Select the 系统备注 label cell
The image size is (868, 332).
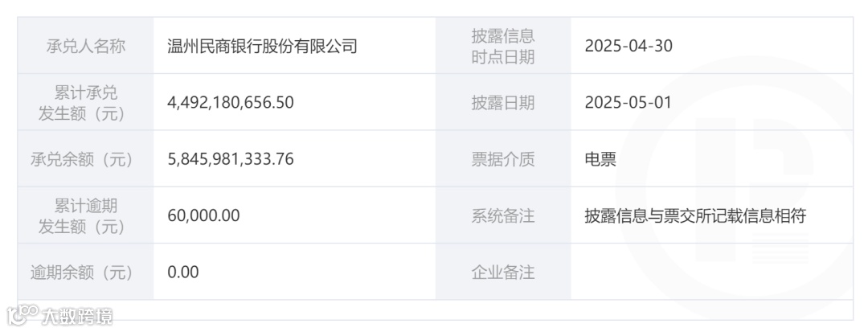tap(502, 215)
